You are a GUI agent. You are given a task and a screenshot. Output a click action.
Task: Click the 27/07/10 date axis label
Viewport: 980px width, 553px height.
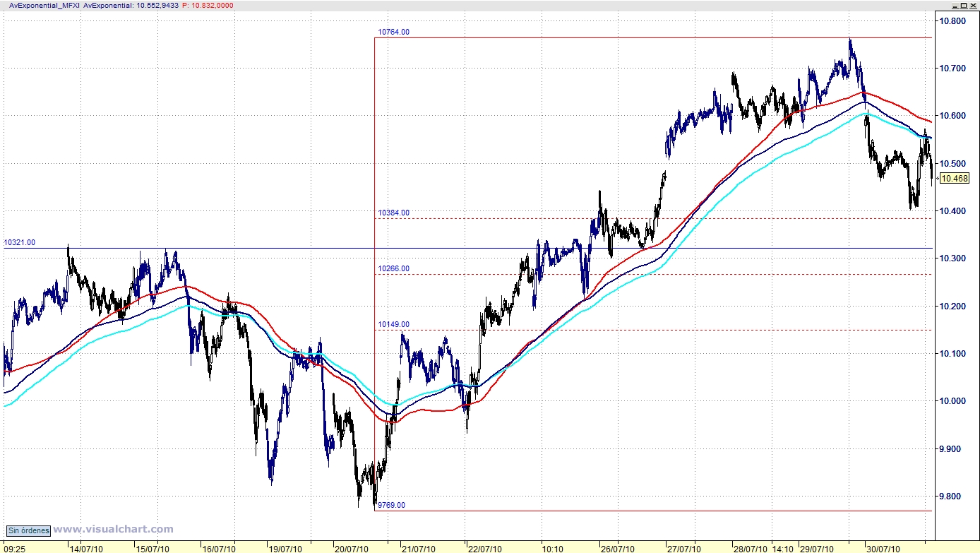pyautogui.click(x=683, y=548)
